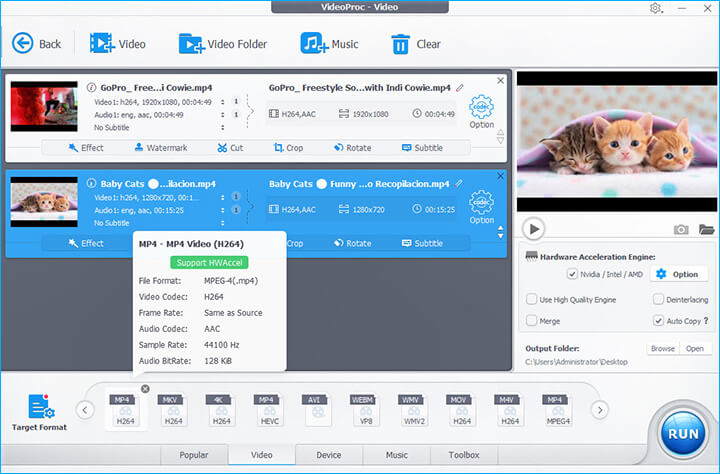Enable Use High Quality Engine
The image size is (720, 474).
click(532, 299)
